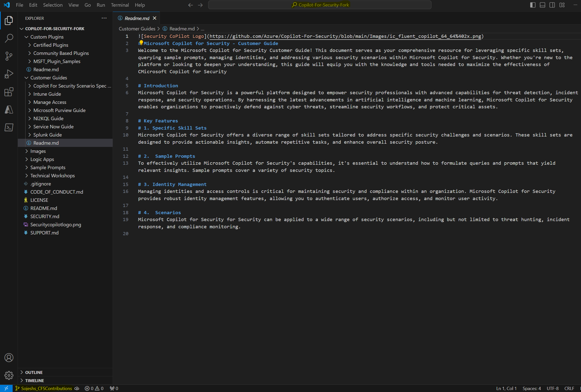
Task: Expand the Technical Workshops folder
Action: 52,175
